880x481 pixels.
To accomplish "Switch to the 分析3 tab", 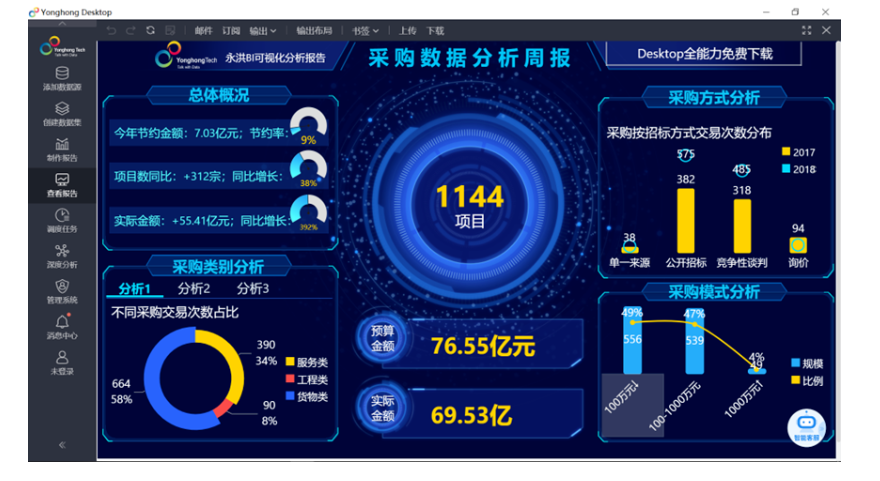I will click(x=252, y=289).
